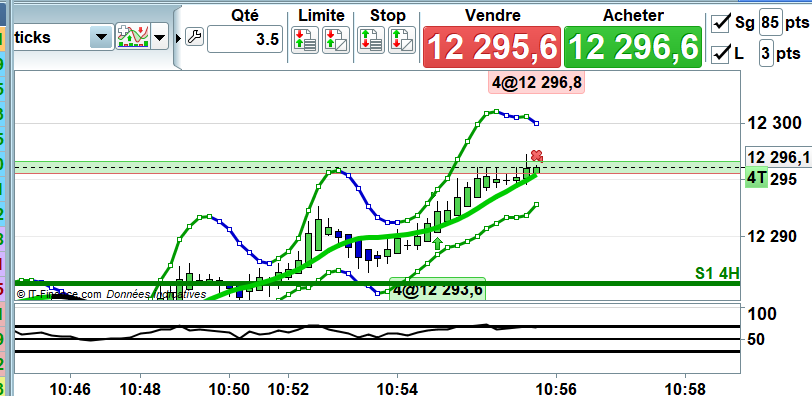Toggle the L checkbox
812x396 pixels.
tap(720, 53)
